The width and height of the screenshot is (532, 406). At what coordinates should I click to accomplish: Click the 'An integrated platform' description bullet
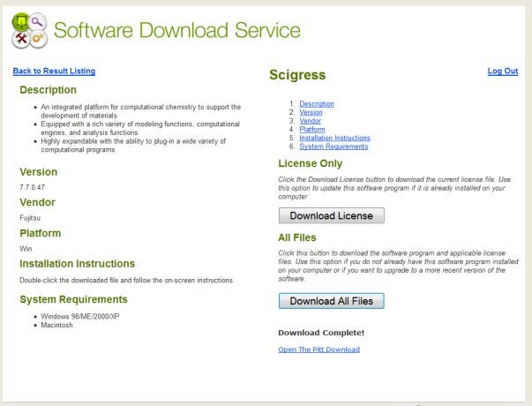(141, 111)
